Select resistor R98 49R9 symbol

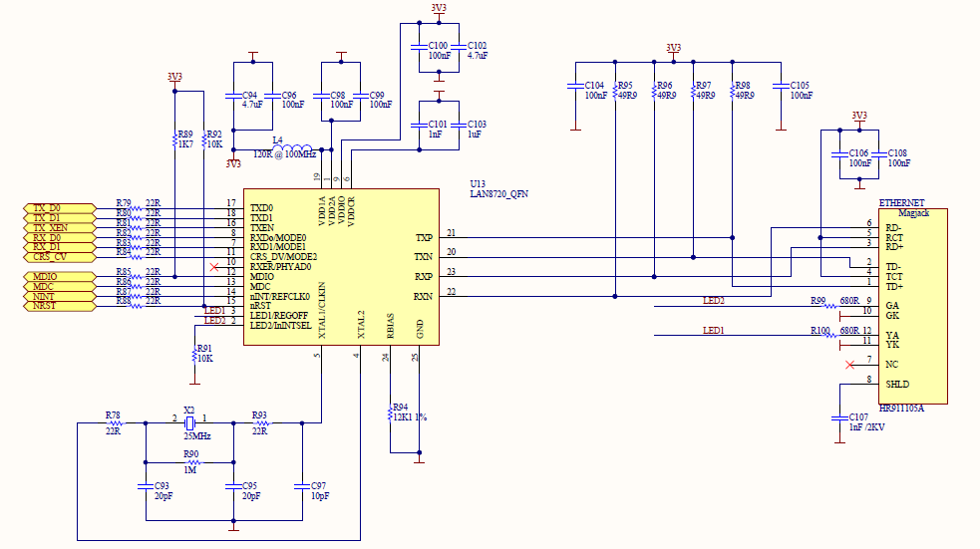[733, 92]
